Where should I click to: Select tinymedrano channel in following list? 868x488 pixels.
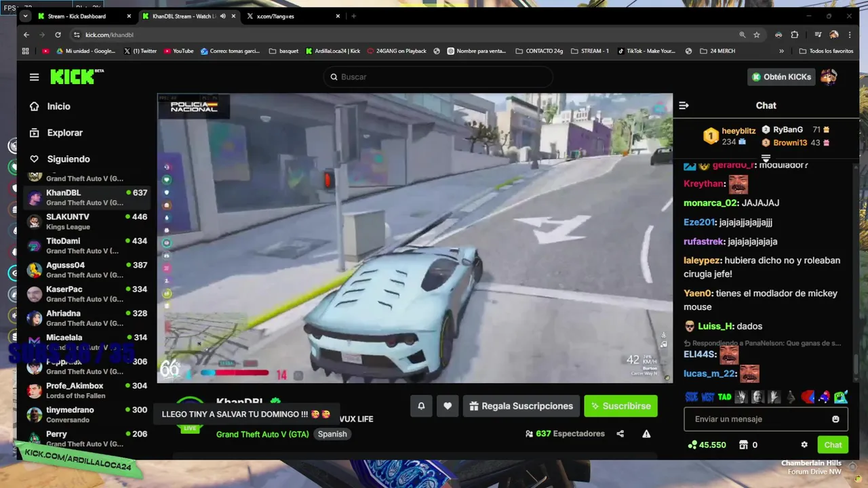point(87,415)
